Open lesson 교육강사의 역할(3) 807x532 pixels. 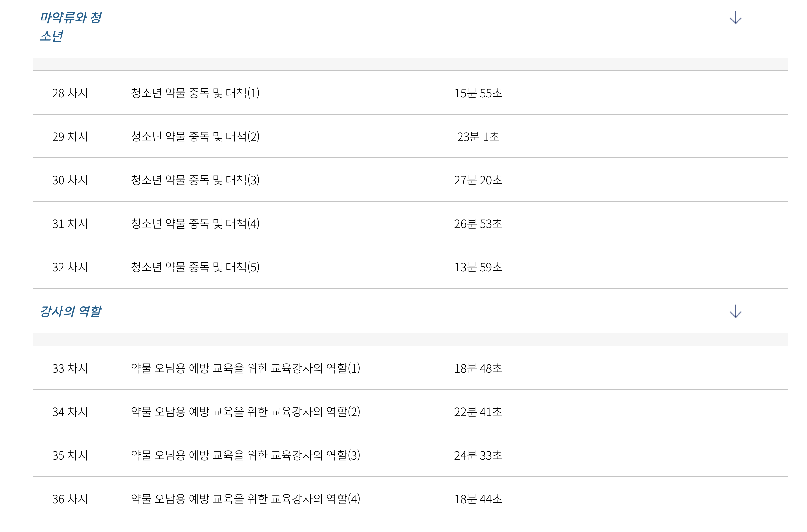coord(245,455)
